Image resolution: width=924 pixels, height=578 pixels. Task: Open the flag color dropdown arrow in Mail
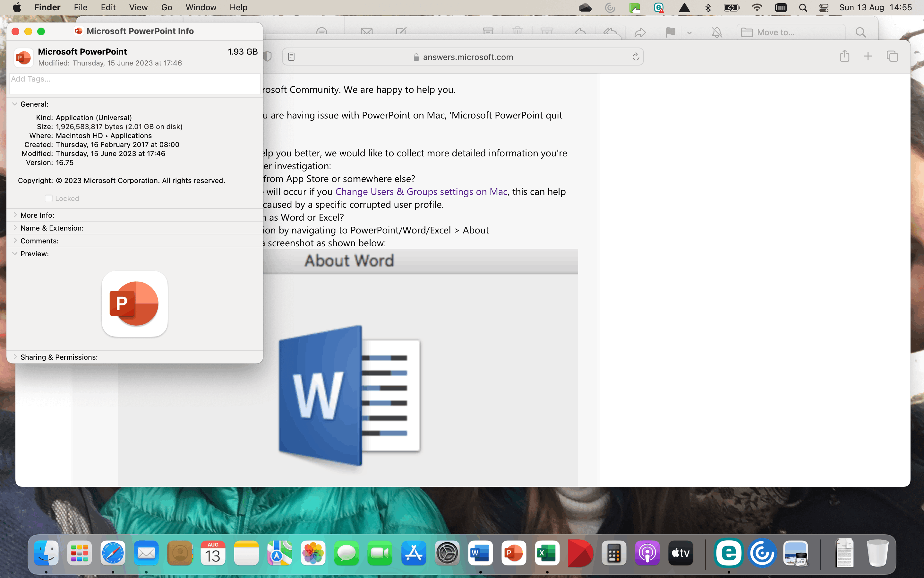(689, 33)
